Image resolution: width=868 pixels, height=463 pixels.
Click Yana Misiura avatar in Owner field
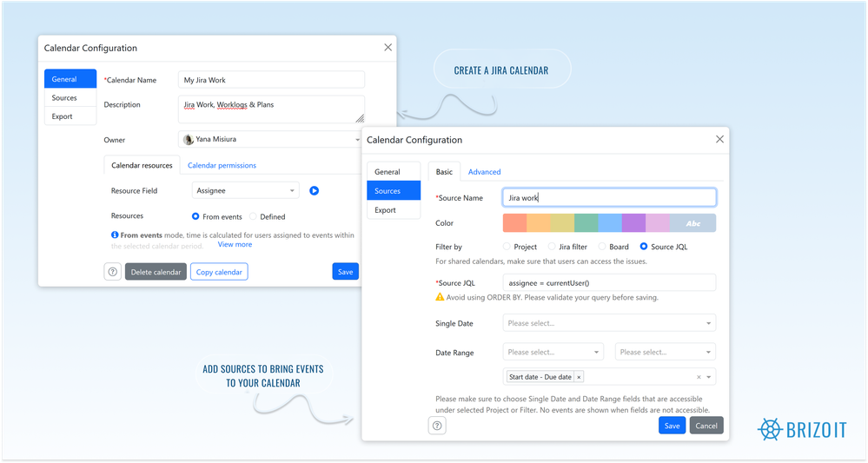189,139
